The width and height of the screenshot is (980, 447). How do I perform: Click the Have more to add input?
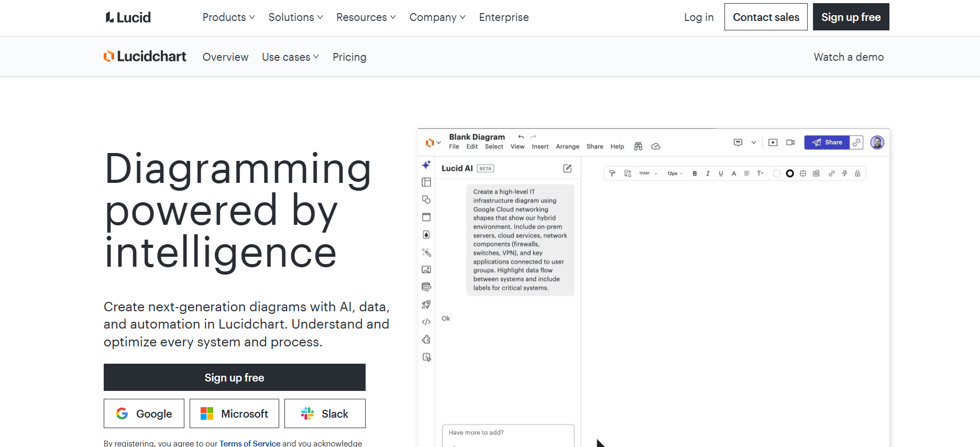click(508, 435)
